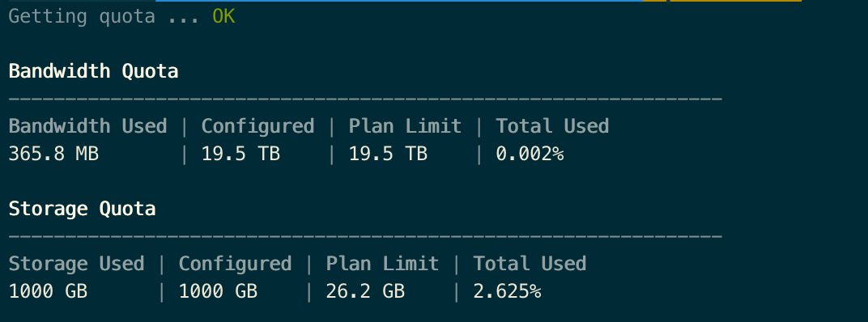Click the 2.625% storage total used value
The height and width of the screenshot is (322, 868).
(x=507, y=291)
